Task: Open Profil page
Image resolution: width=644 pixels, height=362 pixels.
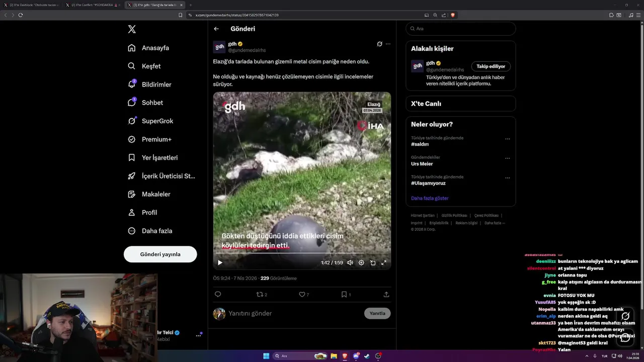Action: (x=143, y=212)
